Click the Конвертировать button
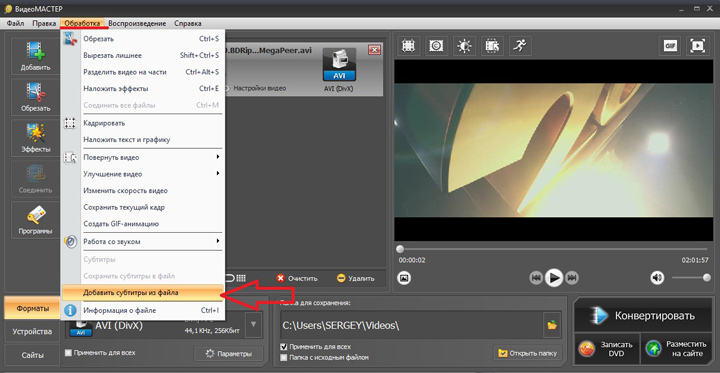 643,316
